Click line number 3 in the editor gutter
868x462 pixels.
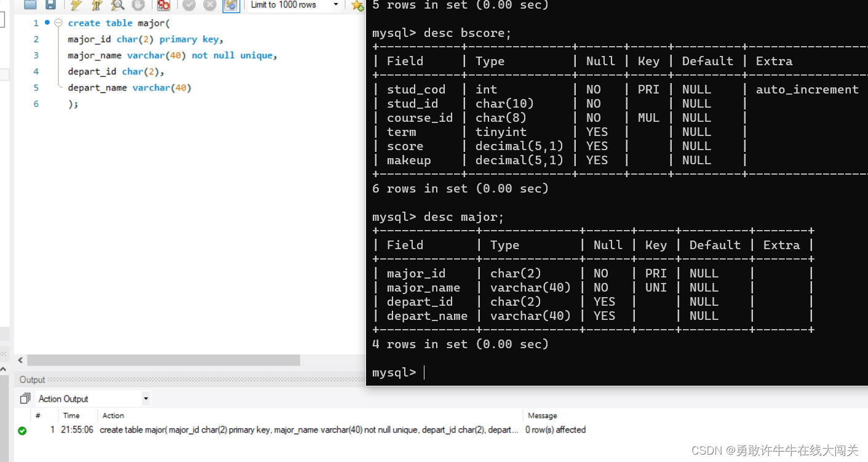[x=36, y=55]
